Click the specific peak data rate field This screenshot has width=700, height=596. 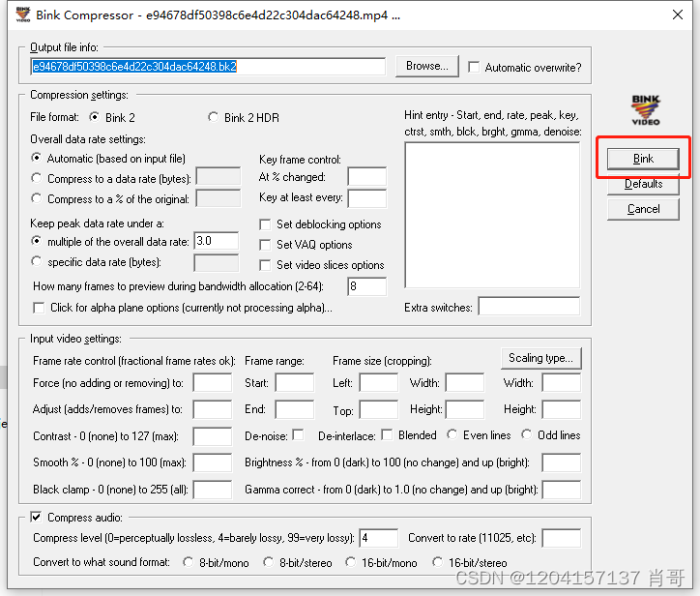click(x=217, y=263)
